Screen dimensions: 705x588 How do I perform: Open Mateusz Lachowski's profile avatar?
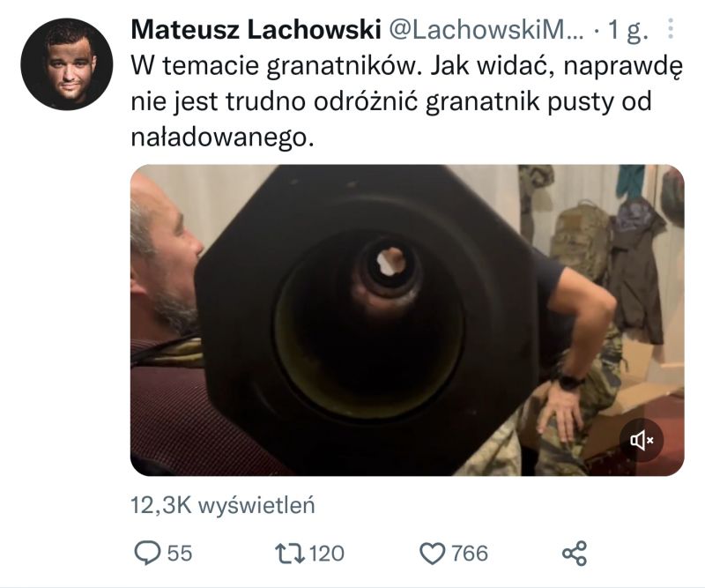point(67,64)
